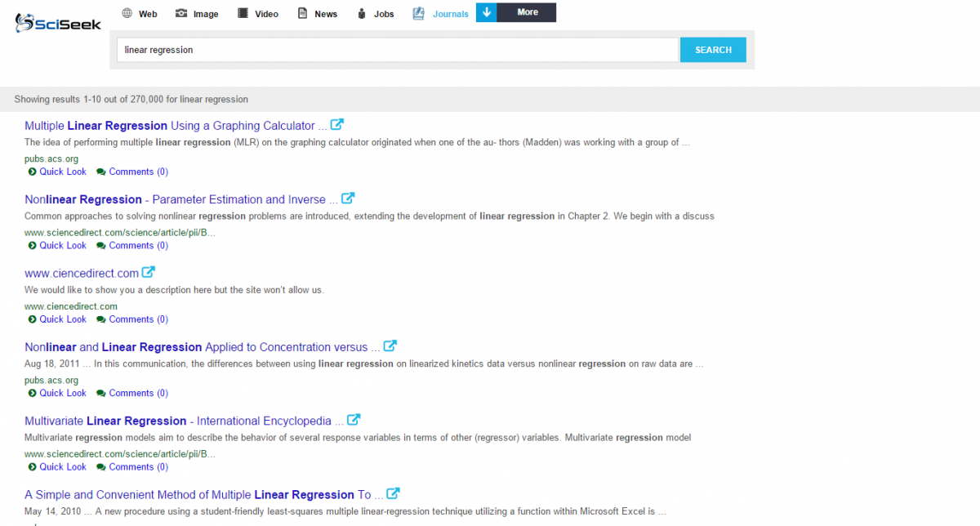Screen dimensions: 980x526
Task: Switch to the Image search tab
Action: click(197, 13)
